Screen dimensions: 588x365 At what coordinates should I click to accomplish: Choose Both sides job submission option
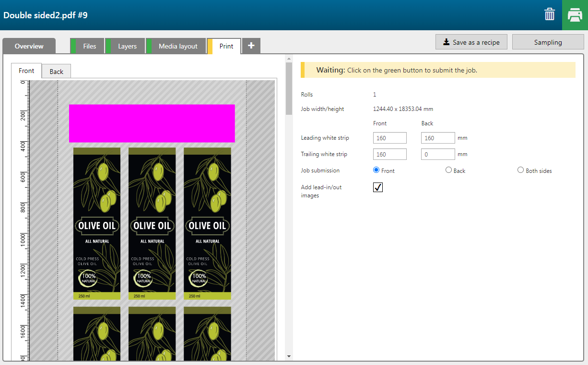(520, 170)
